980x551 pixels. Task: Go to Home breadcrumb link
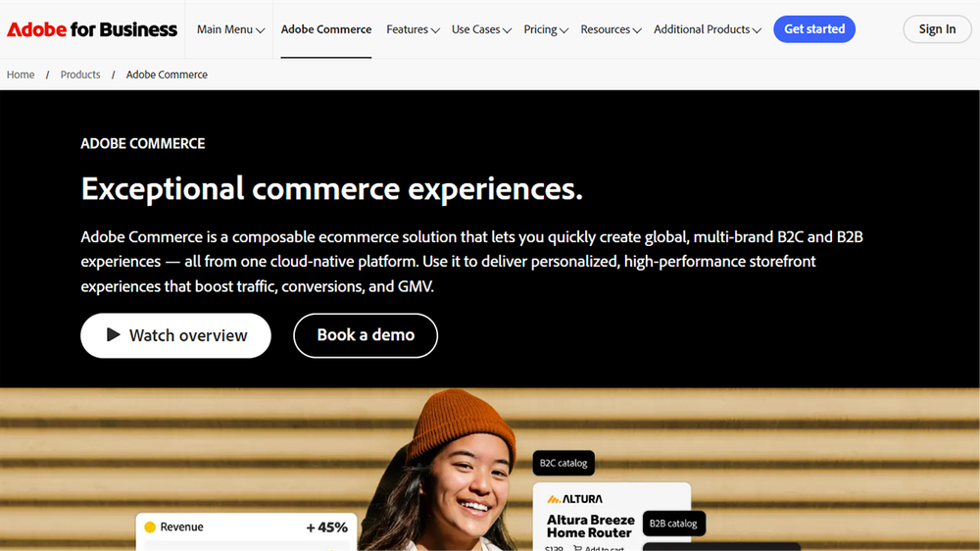click(x=21, y=75)
